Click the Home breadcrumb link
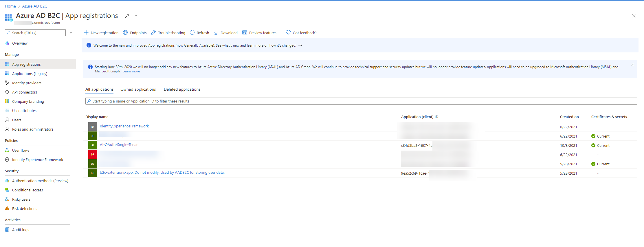 click(10, 6)
